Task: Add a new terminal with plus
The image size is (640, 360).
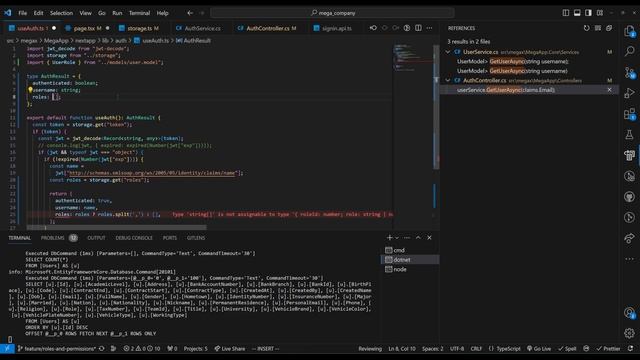Action: click(389, 238)
